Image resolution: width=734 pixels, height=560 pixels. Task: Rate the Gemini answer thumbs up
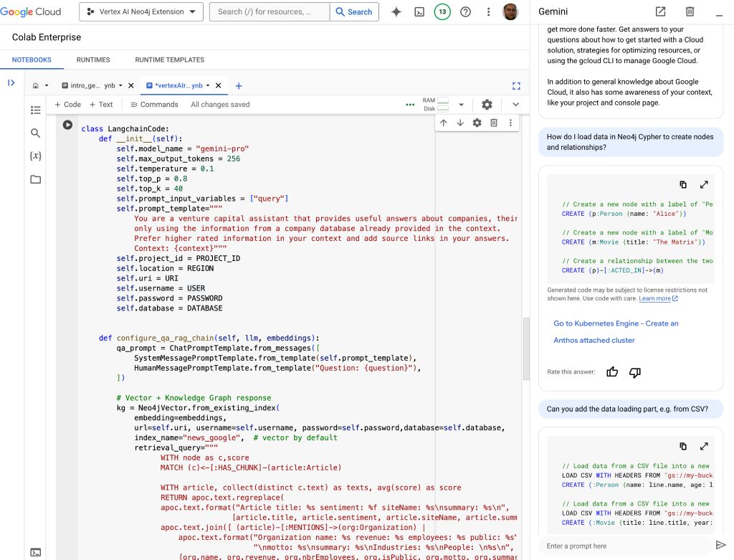coord(612,371)
